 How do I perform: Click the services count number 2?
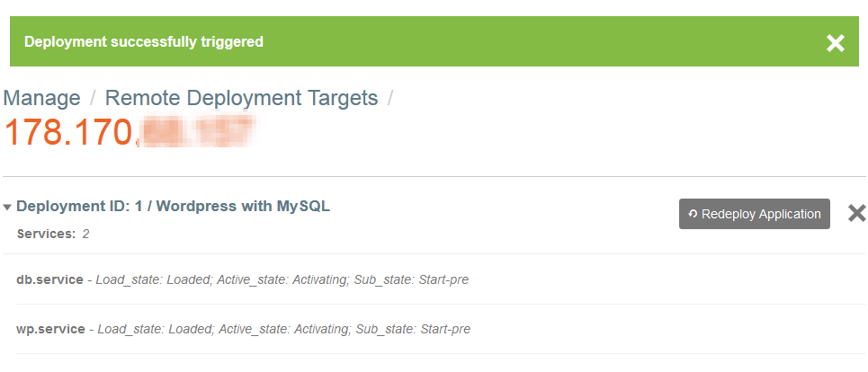point(86,234)
